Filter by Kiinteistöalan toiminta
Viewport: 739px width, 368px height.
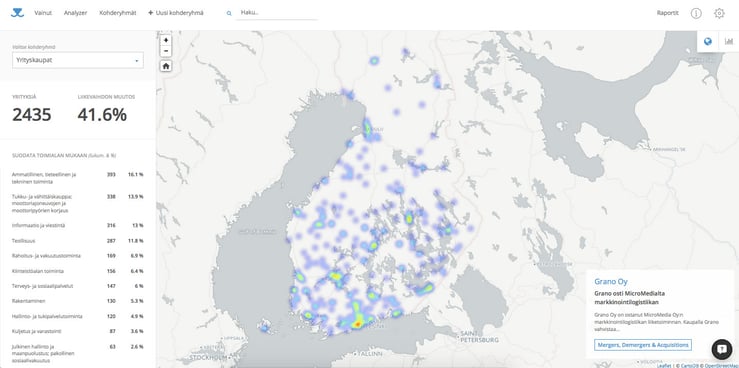pos(78,271)
